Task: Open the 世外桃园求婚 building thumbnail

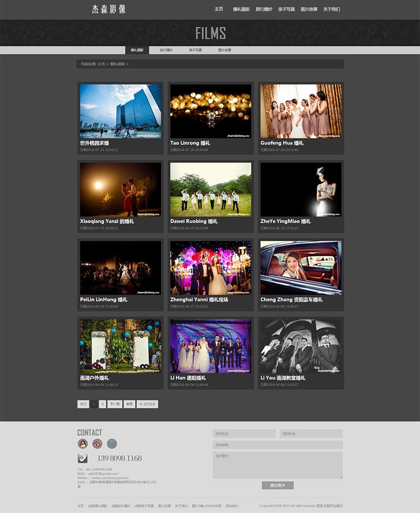Action: pyautogui.click(x=121, y=111)
